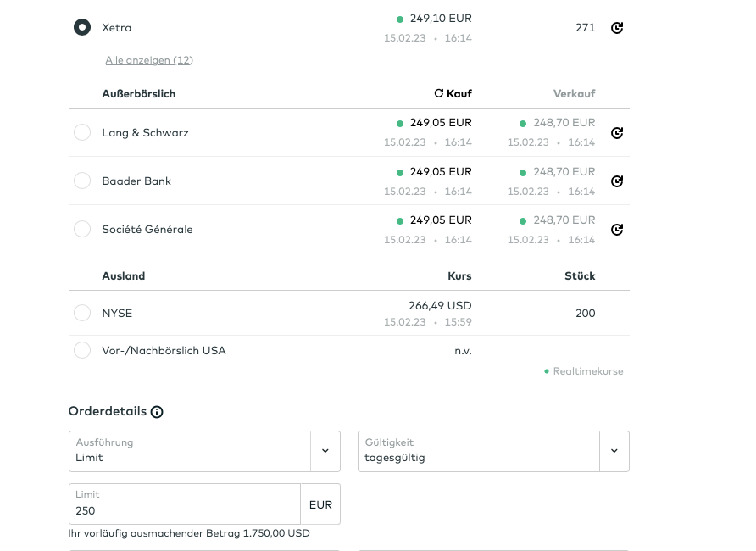
Task: Expand the Gültigkeit dropdown
Action: click(480, 451)
